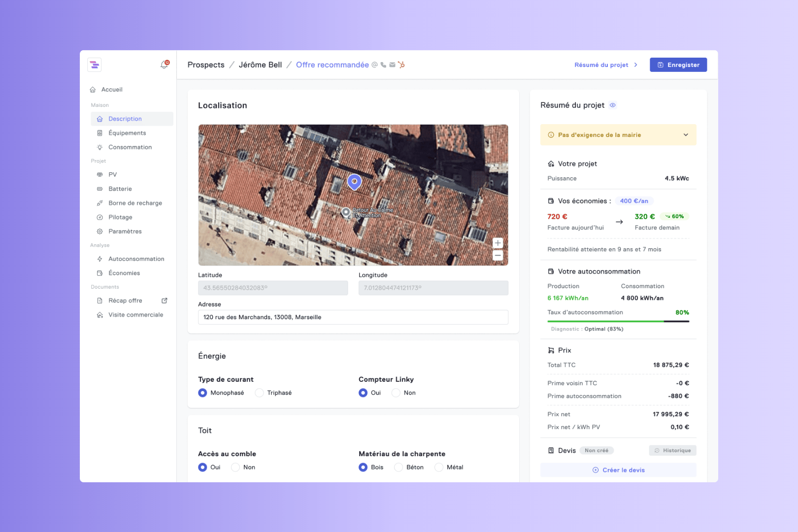Expand the Pas d'exigence de la mairie banner
The height and width of the screenshot is (532, 798).
point(685,135)
